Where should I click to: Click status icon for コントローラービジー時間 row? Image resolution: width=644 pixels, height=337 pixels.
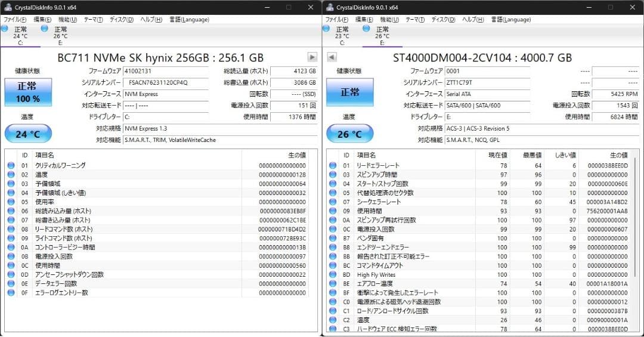[x=11, y=247]
